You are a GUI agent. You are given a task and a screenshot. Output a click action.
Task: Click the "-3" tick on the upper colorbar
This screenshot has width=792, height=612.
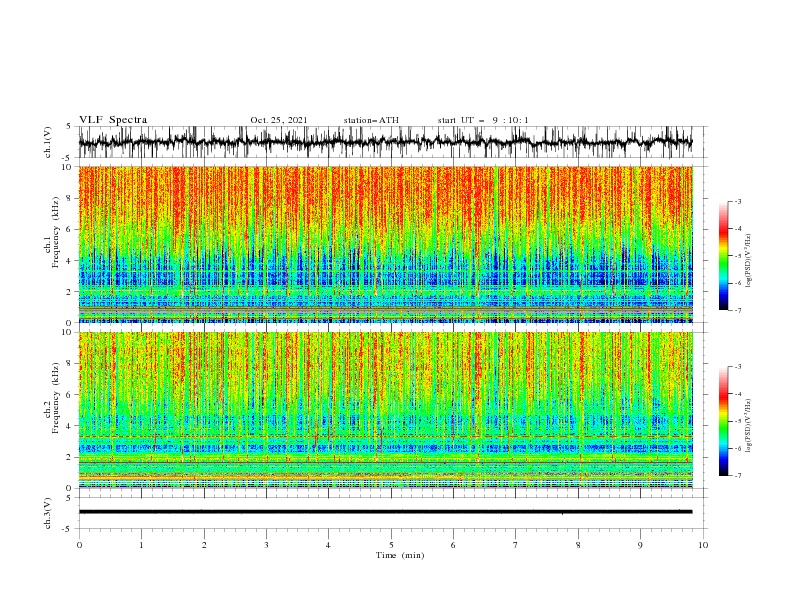(738, 201)
